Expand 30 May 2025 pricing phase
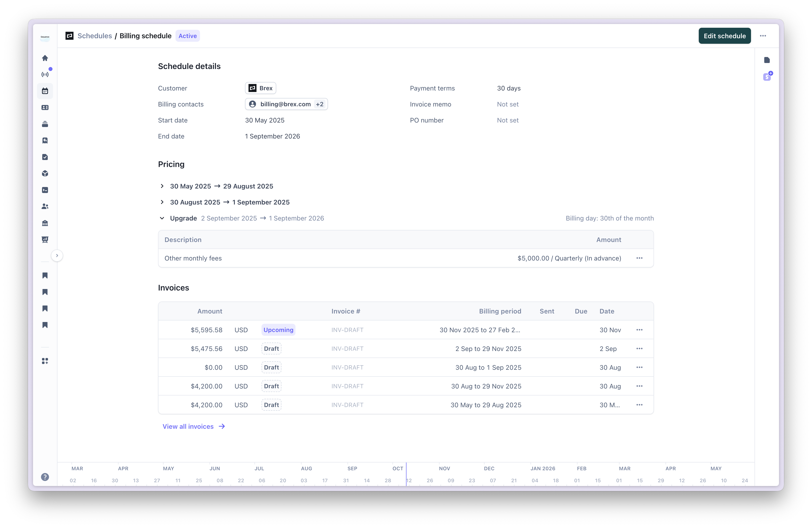This screenshot has height=528, width=812. (x=162, y=186)
